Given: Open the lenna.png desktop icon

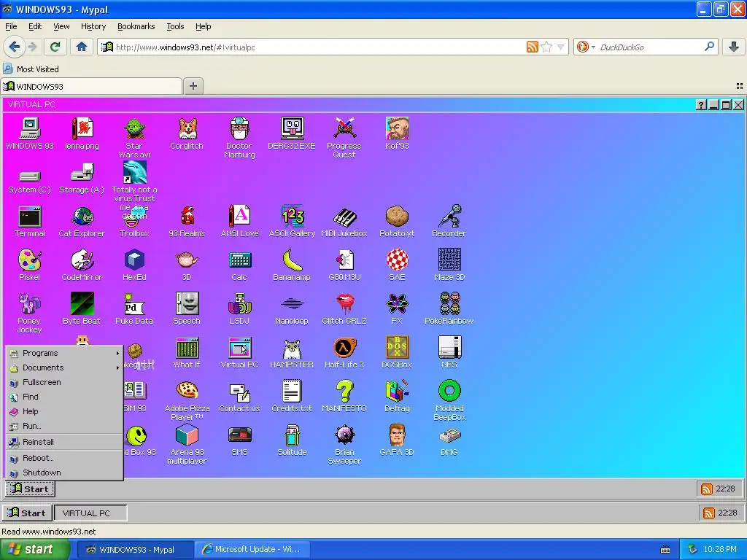Looking at the screenshot, I should coord(82,134).
